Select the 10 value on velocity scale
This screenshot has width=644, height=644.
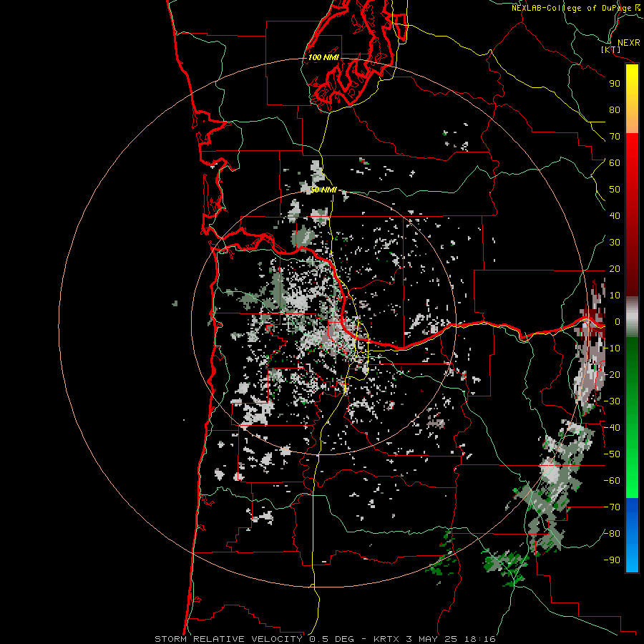point(615,296)
